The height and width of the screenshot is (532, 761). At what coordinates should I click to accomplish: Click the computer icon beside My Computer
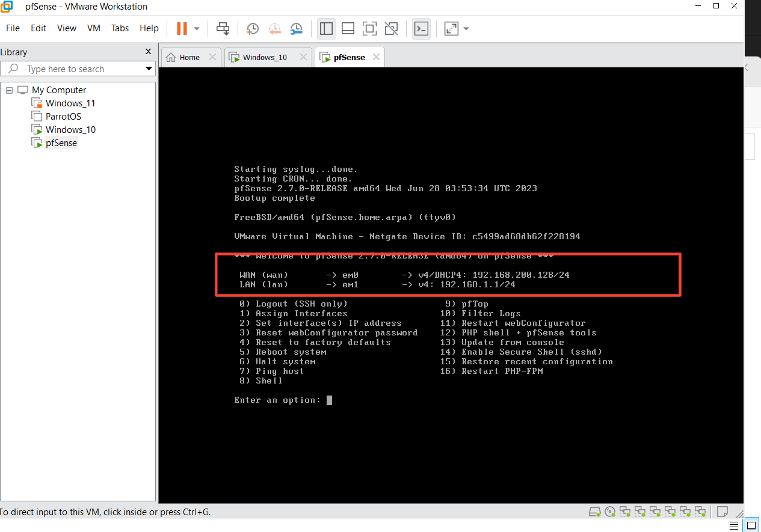pos(23,90)
